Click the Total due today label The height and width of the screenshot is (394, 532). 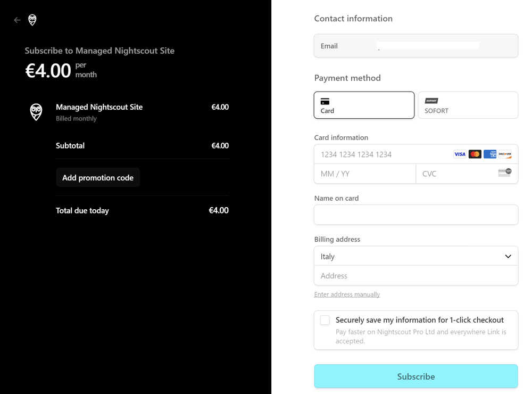point(82,211)
